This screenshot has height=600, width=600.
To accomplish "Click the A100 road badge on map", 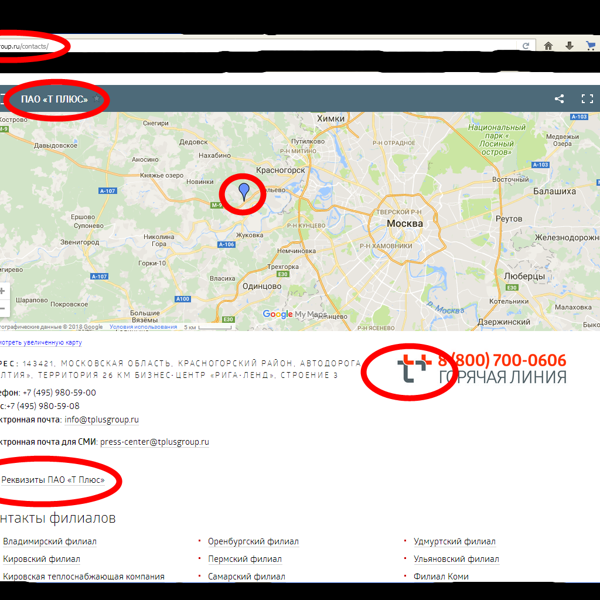I will point(183,299).
